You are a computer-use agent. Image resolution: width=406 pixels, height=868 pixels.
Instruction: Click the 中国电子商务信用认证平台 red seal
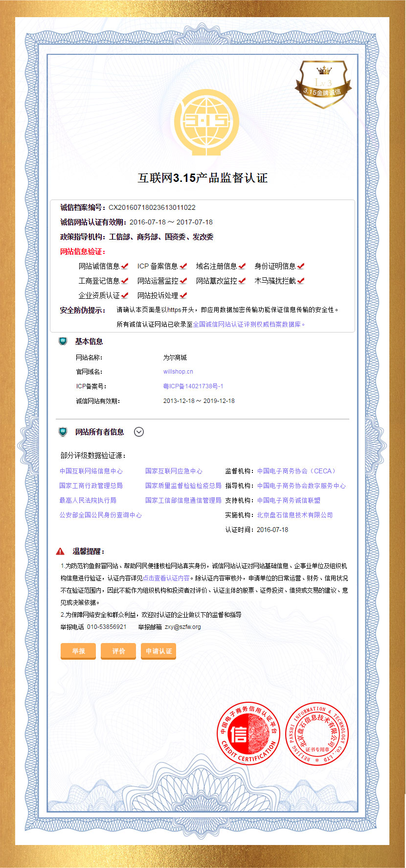coord(248,734)
